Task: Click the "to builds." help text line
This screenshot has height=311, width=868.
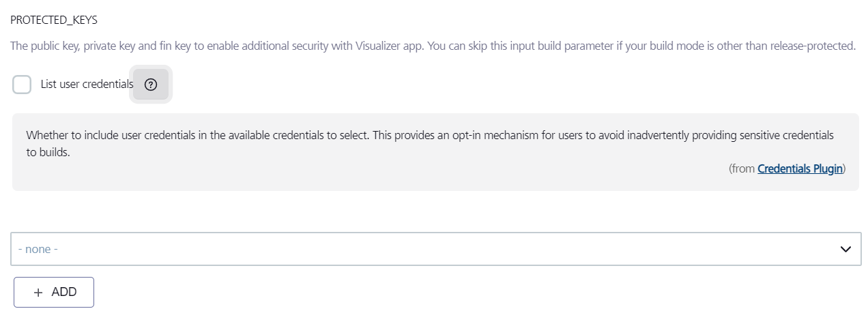Action: pyautogui.click(x=48, y=153)
